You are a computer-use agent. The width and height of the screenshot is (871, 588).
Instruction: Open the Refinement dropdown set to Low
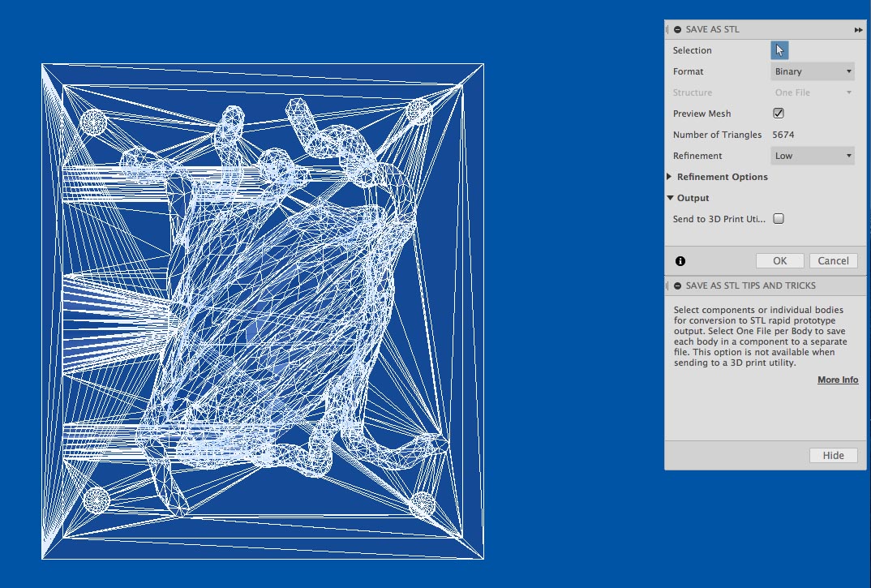[813, 157]
